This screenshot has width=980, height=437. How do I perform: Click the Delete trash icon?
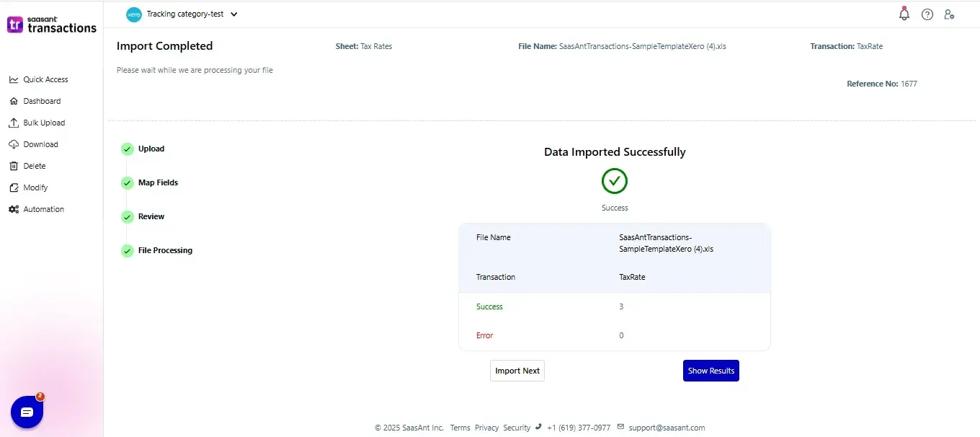tap(14, 166)
